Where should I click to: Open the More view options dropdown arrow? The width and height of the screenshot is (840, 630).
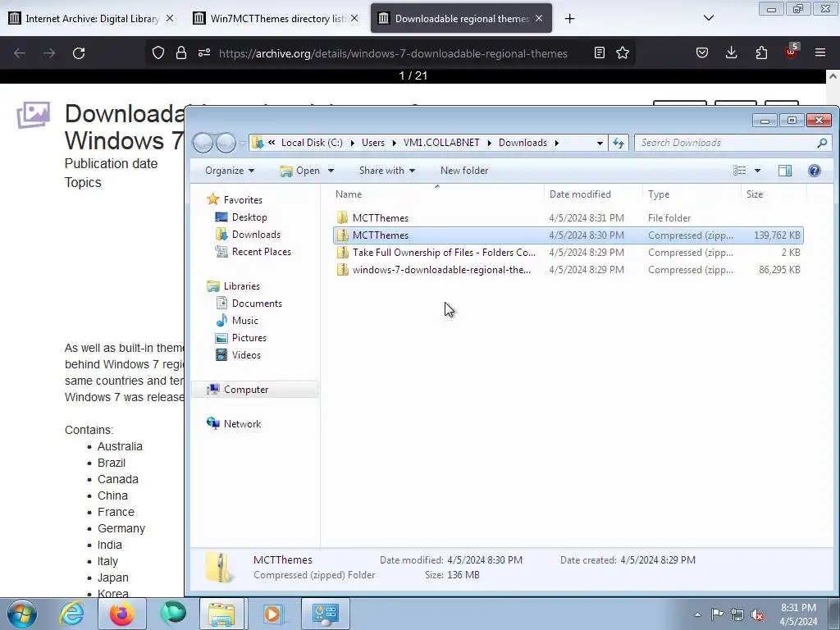click(757, 171)
